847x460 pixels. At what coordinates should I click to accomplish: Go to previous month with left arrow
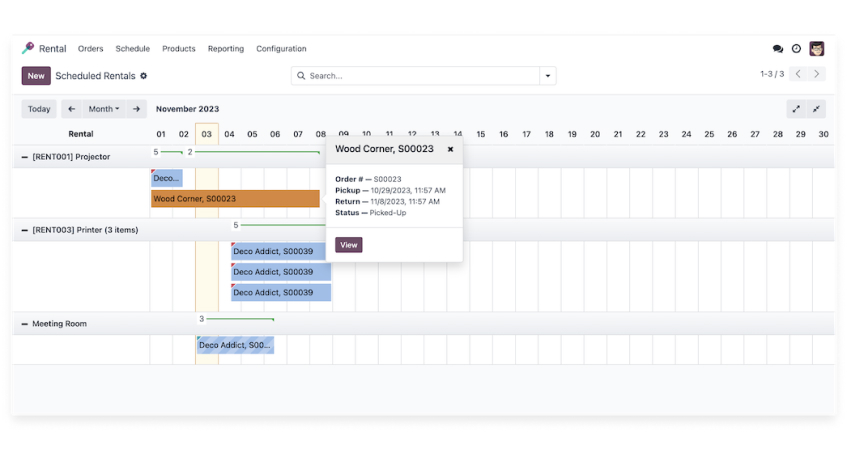point(71,109)
